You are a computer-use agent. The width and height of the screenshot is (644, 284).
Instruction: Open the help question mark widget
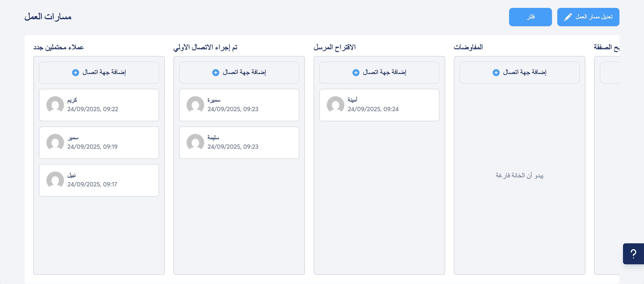pos(633,254)
